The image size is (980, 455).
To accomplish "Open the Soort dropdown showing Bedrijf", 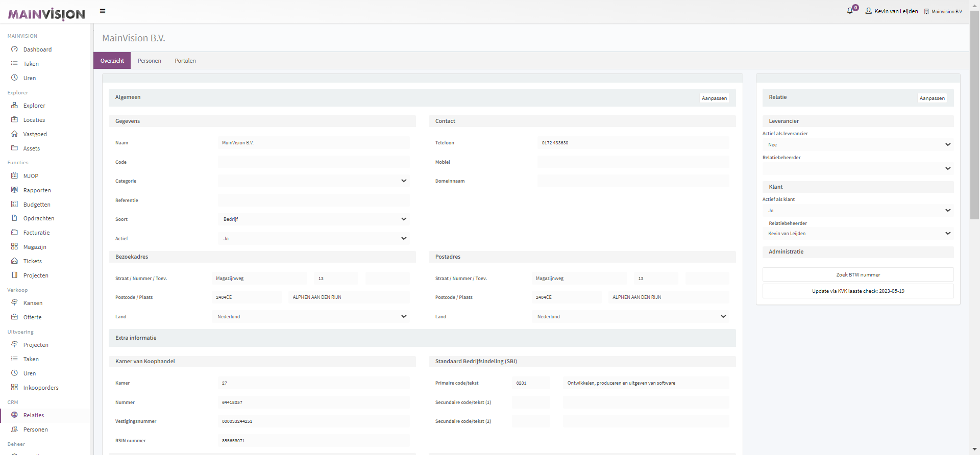I will pos(313,219).
